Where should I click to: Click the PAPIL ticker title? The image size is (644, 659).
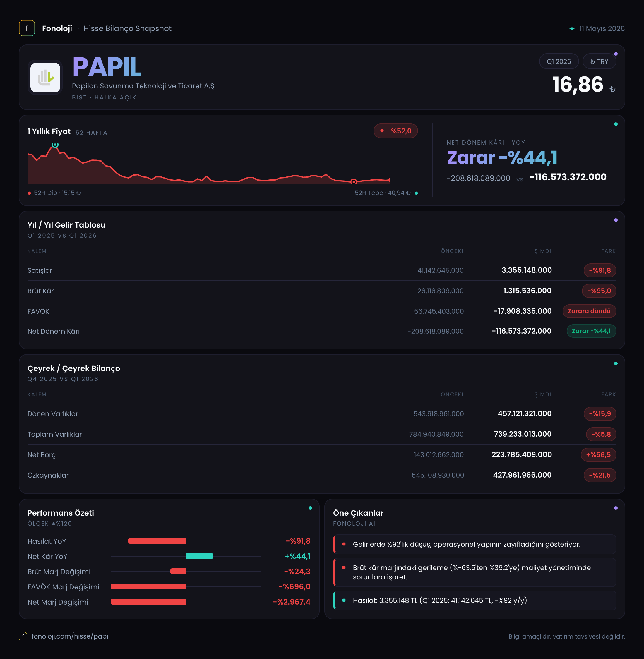[107, 67]
